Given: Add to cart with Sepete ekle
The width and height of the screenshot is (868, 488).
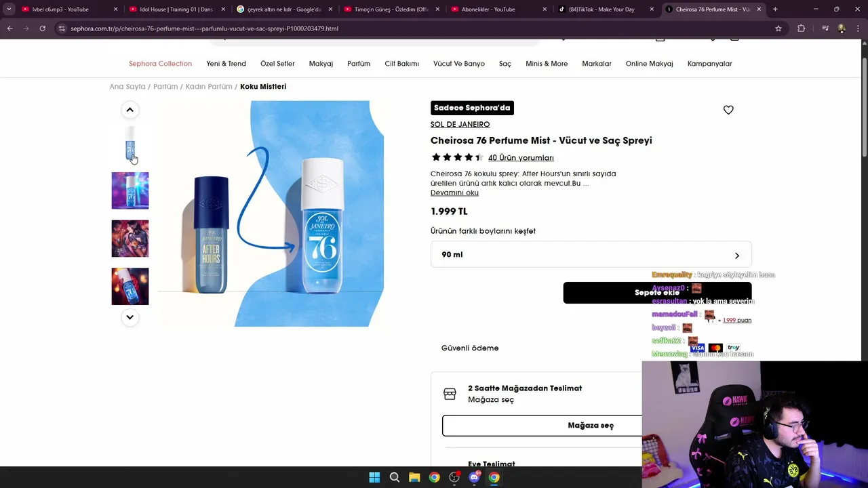Looking at the screenshot, I should point(657,293).
